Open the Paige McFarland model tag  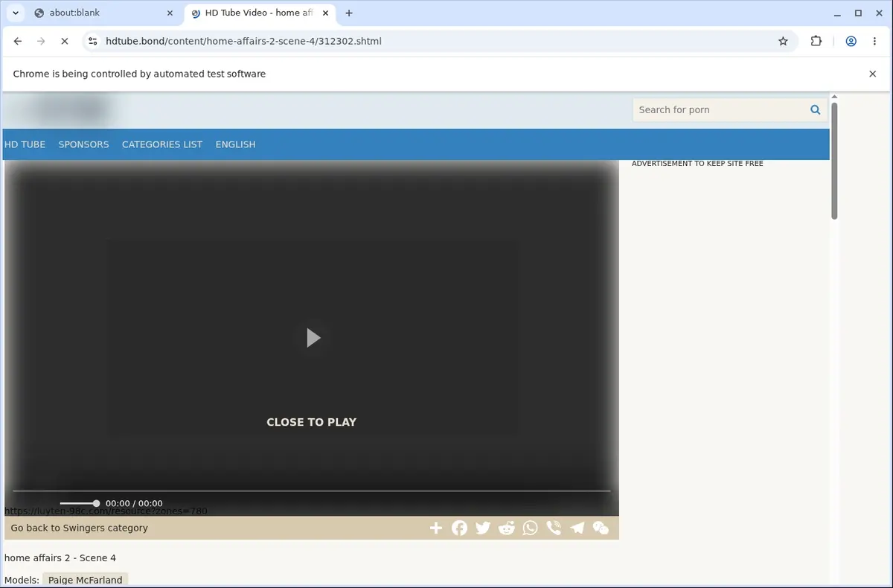click(x=85, y=580)
